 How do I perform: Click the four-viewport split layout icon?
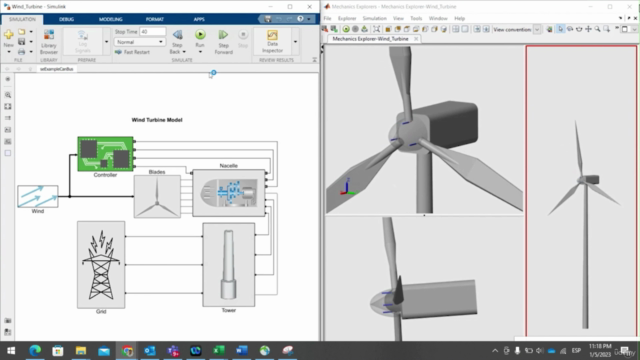click(x=456, y=29)
